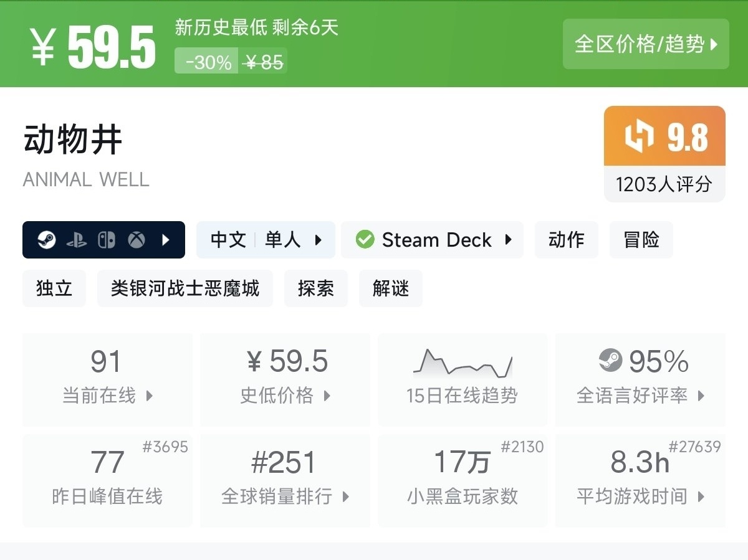The width and height of the screenshot is (748, 560).
Task: Click the Steam platform icon
Action: pos(47,240)
